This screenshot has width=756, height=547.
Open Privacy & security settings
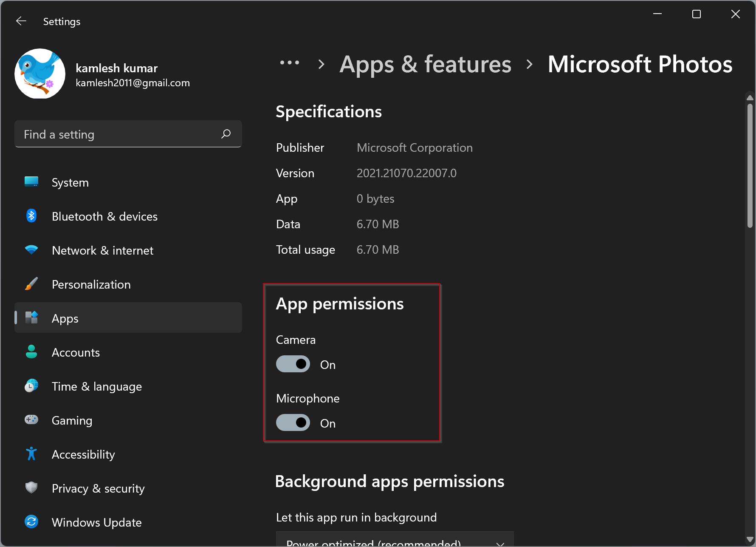pyautogui.click(x=128, y=488)
